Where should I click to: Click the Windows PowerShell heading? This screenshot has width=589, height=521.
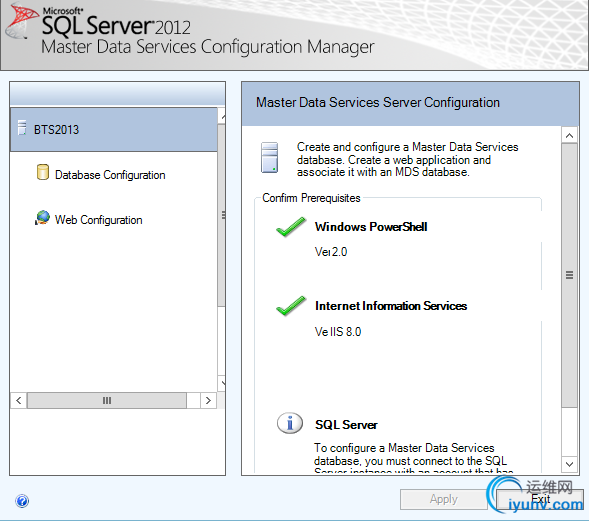[371, 227]
